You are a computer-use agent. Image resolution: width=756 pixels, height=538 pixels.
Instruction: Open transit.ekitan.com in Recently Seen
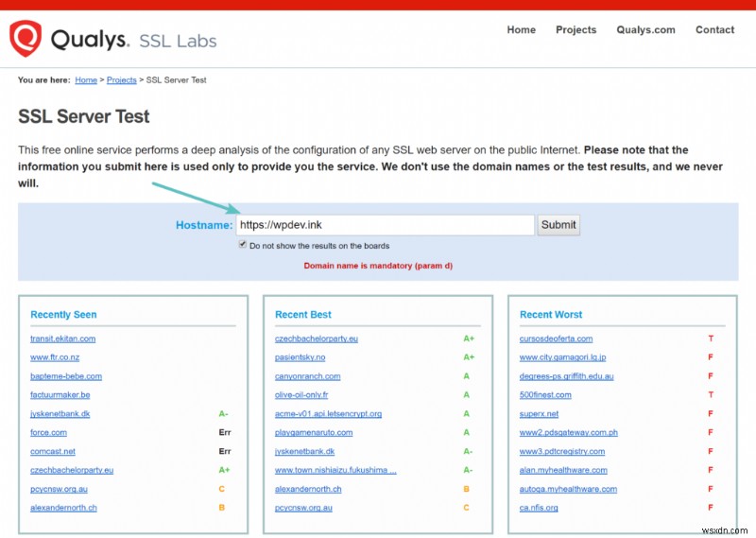(x=62, y=338)
